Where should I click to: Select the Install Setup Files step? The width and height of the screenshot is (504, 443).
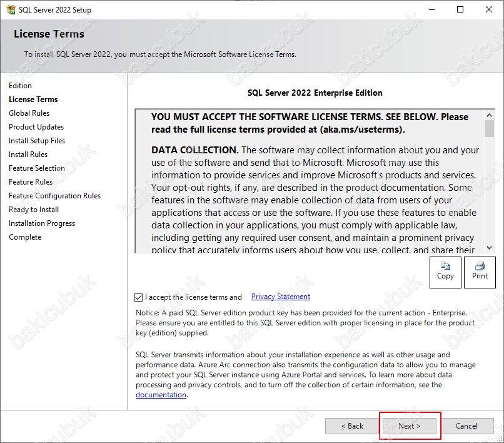(37, 141)
